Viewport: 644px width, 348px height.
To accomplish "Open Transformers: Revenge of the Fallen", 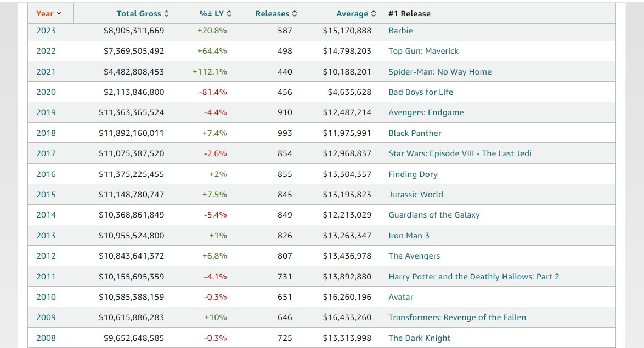I will coord(457,317).
